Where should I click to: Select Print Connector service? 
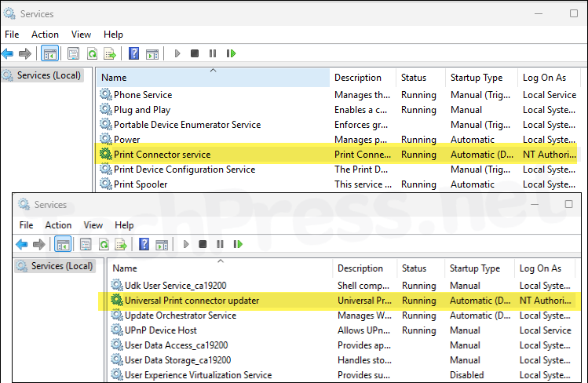[338, 155]
